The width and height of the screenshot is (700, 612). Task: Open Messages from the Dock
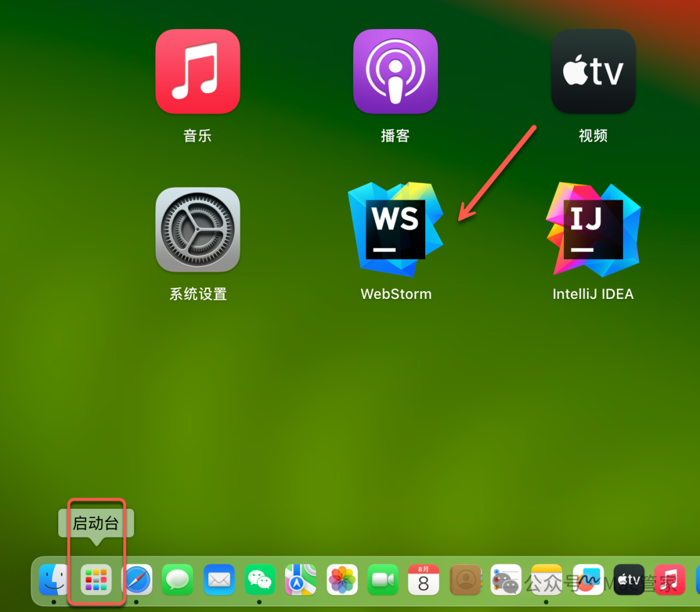click(x=178, y=580)
